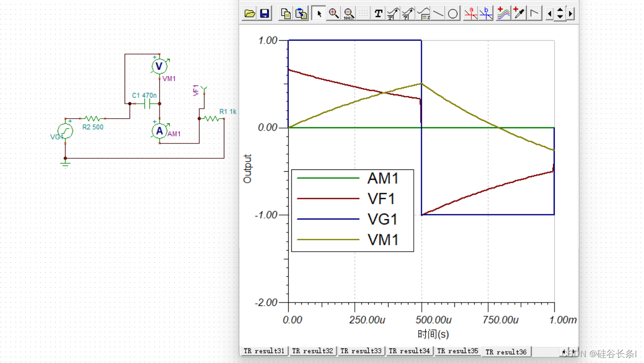Click the blue VG1 legend line sample
This screenshot has width=644, height=363.
tap(327, 219)
